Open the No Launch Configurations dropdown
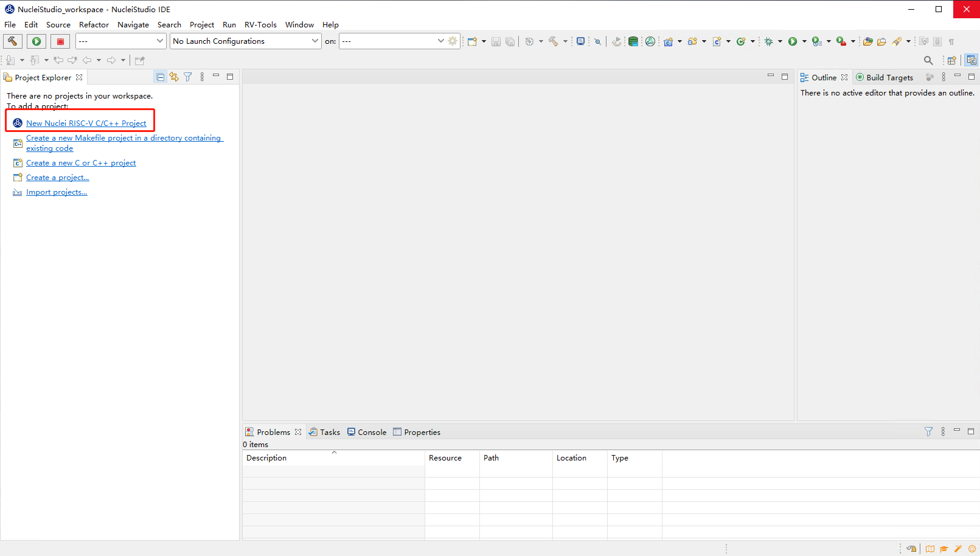Screen dimensions: 980x556 [x=245, y=41]
